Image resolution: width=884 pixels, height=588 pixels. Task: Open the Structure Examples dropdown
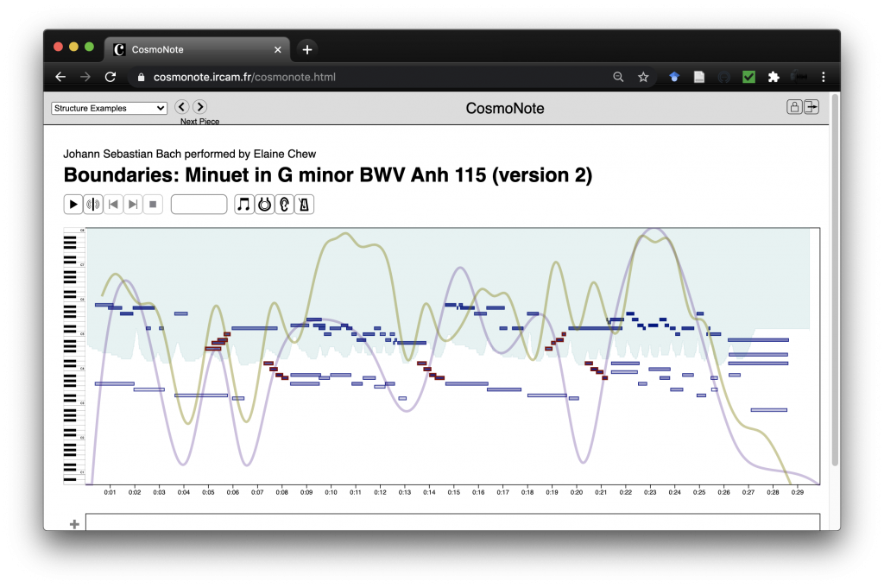click(x=110, y=108)
